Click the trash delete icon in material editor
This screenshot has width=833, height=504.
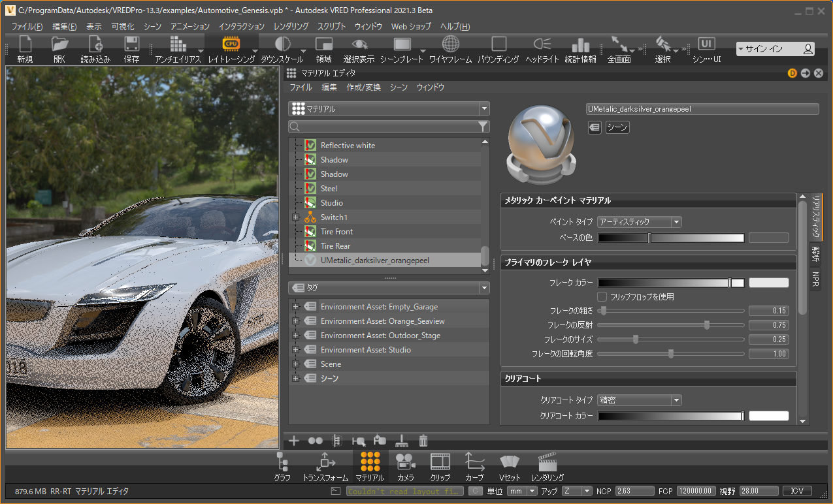423,441
